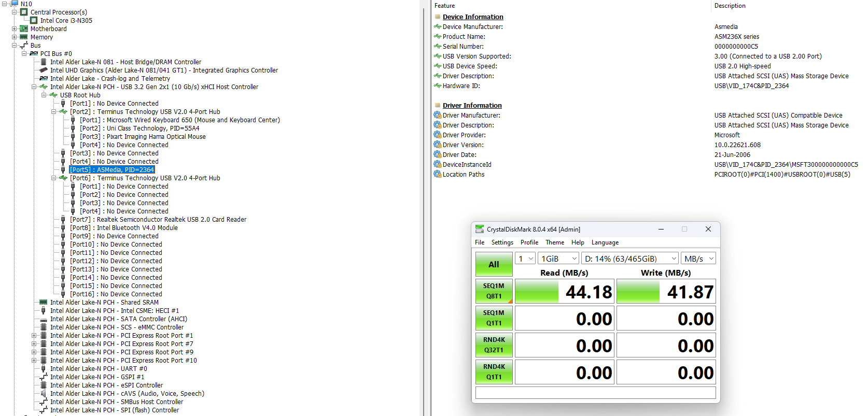
Task: Click the UHD Graphics controller icon
Action: point(44,70)
